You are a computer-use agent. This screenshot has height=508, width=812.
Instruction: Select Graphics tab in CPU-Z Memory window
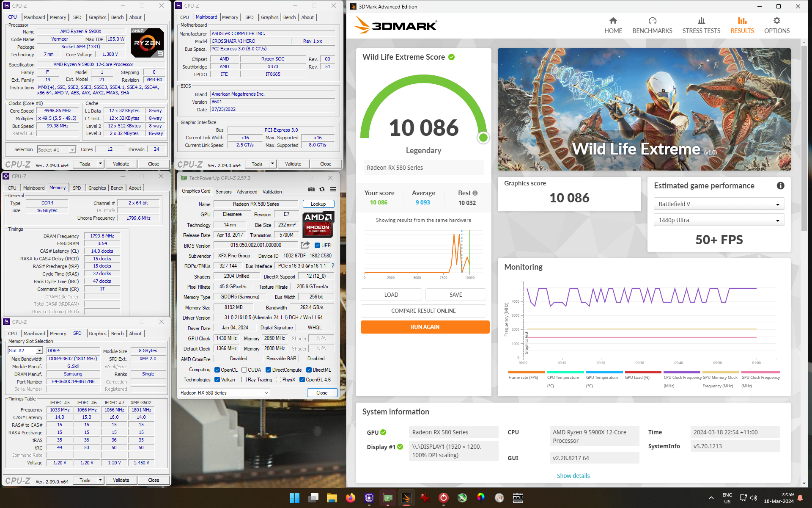(97, 188)
